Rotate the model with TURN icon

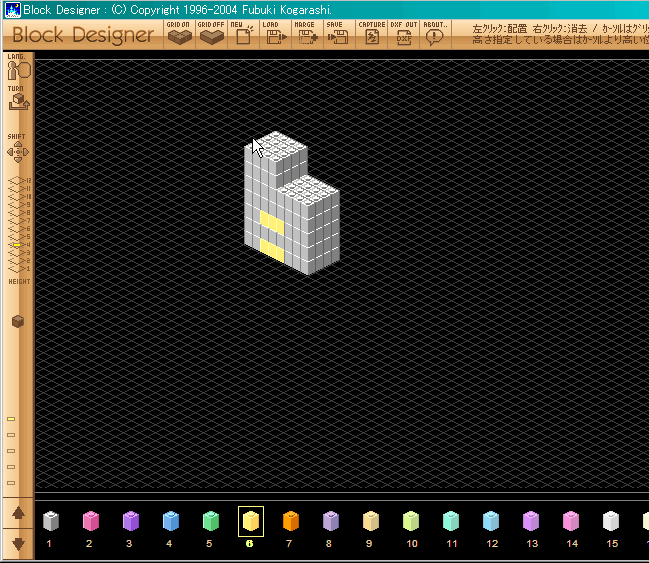[19, 98]
